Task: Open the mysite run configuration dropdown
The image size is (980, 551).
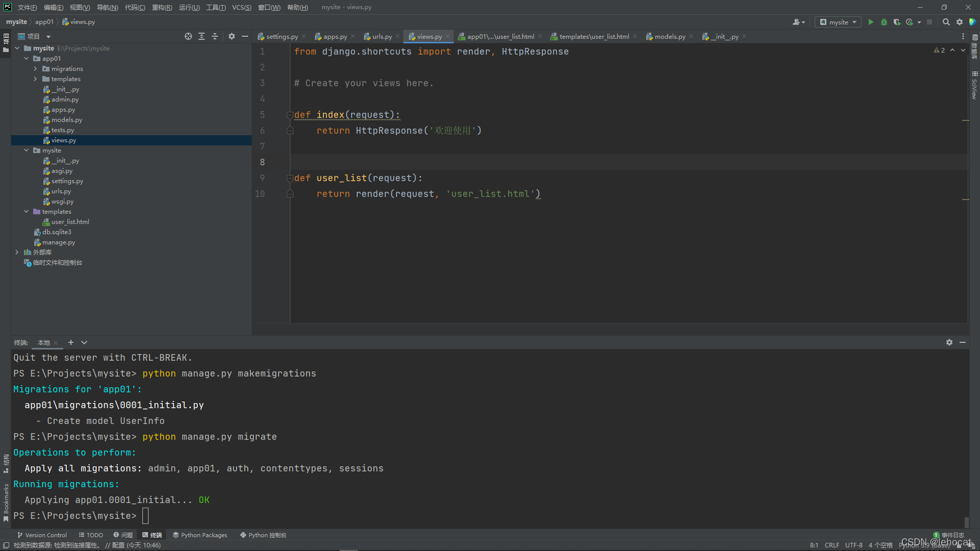Action: tap(838, 22)
